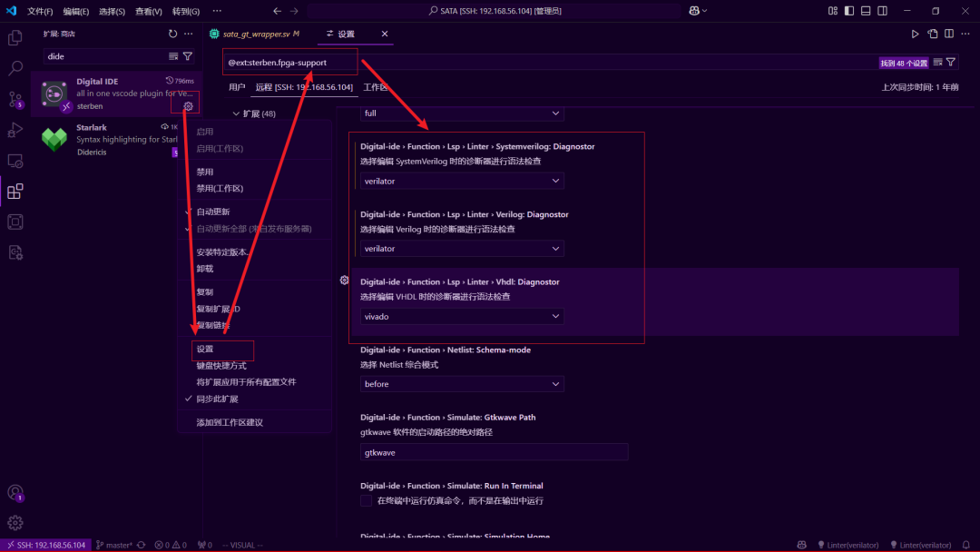Toggle '在终端中运行仿真命令' checkbox for Run In Terminal
This screenshot has width=980, height=552.
tap(367, 500)
